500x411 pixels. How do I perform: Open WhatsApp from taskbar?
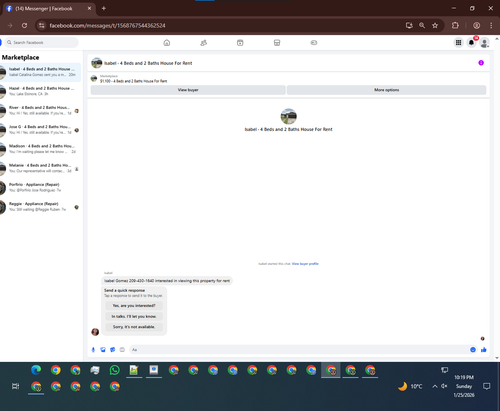(x=115, y=370)
